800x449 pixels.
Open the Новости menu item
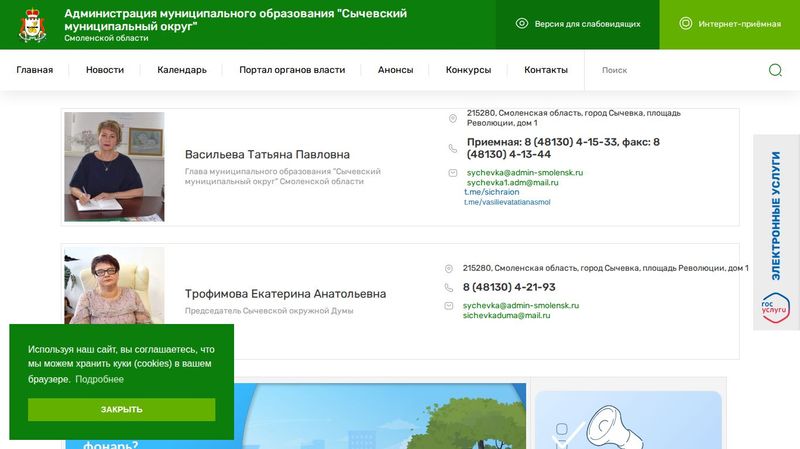(x=105, y=70)
